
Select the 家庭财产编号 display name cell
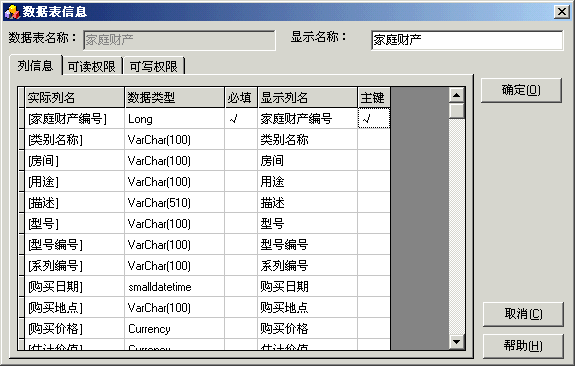(x=307, y=118)
